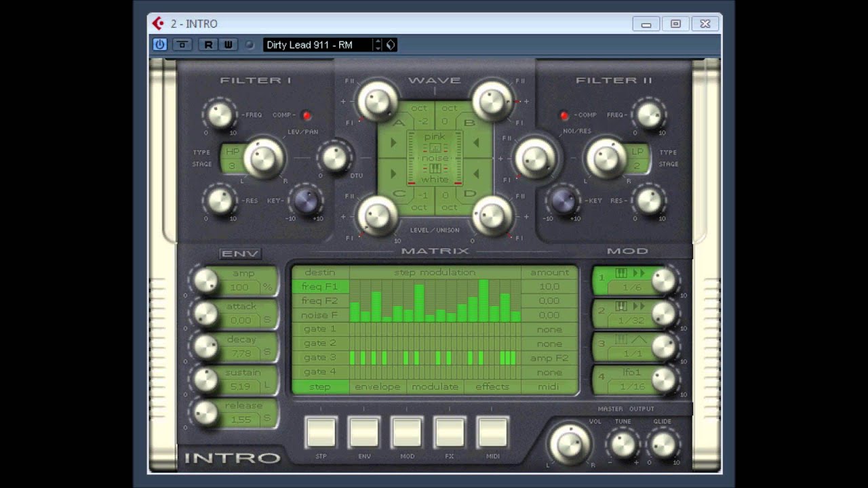This screenshot has width=868, height=488.
Task: Click the Filter II KEY knob
Action: coord(564,201)
